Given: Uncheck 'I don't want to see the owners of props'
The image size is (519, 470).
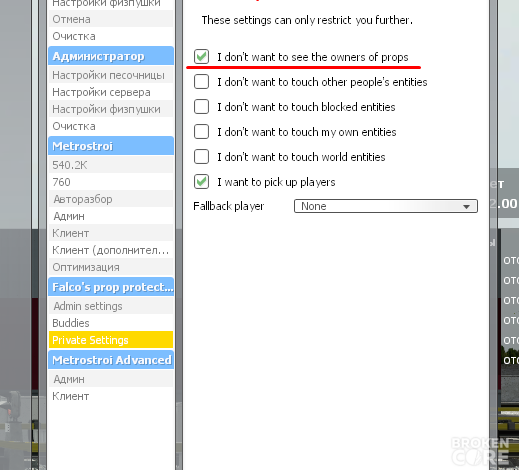Looking at the screenshot, I should coord(201,57).
